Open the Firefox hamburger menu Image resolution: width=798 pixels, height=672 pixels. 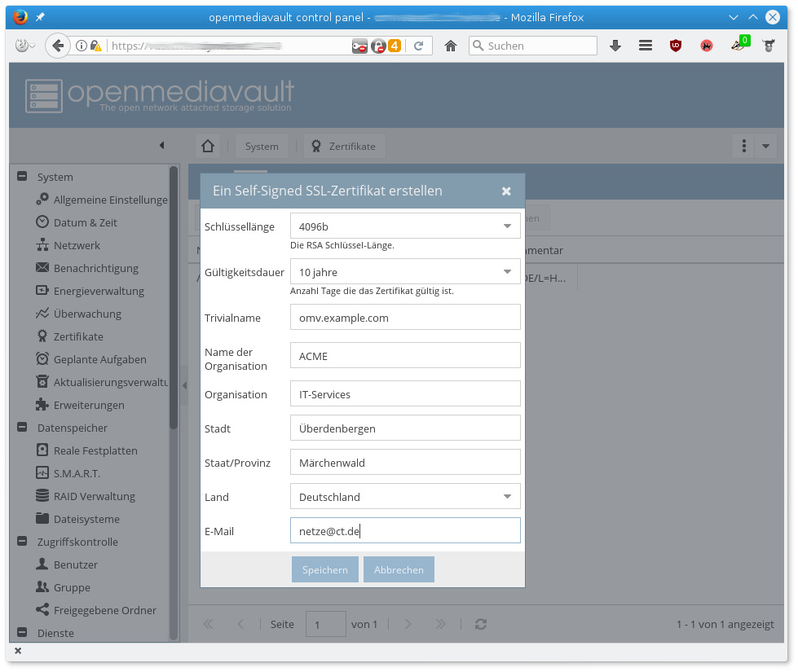(646, 46)
